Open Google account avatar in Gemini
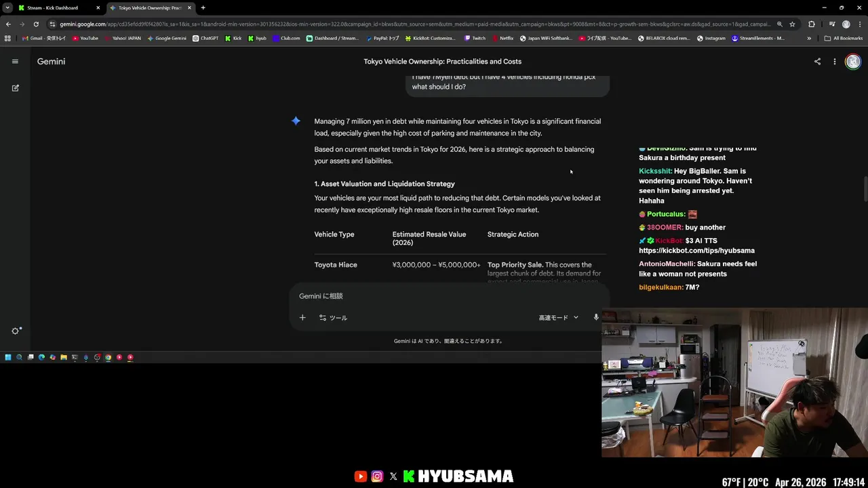 pos(853,61)
